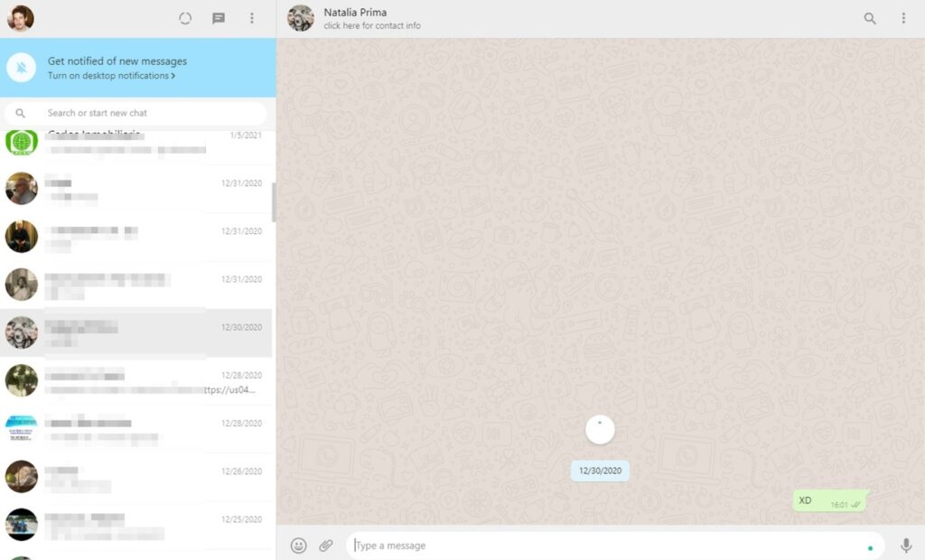The width and height of the screenshot is (925, 560).
Task: Turn on desktop notifications link
Action: tap(111, 76)
